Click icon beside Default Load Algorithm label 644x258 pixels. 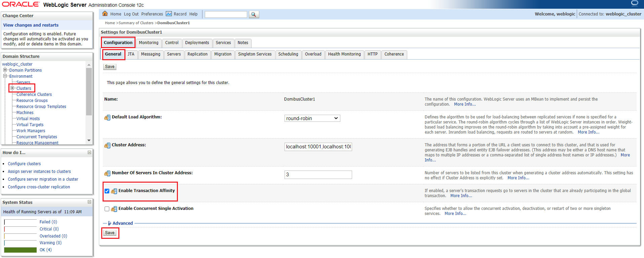[x=107, y=117]
